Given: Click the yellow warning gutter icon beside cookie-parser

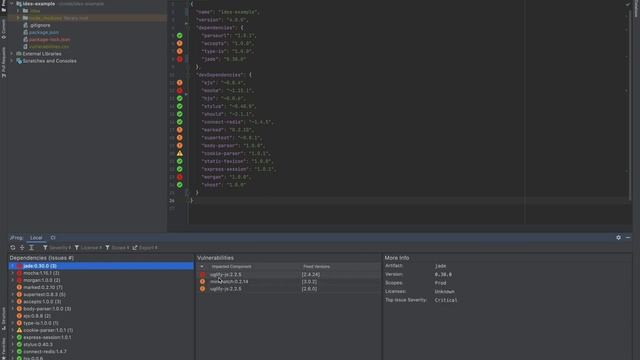Looking at the screenshot, I should tap(180, 153).
